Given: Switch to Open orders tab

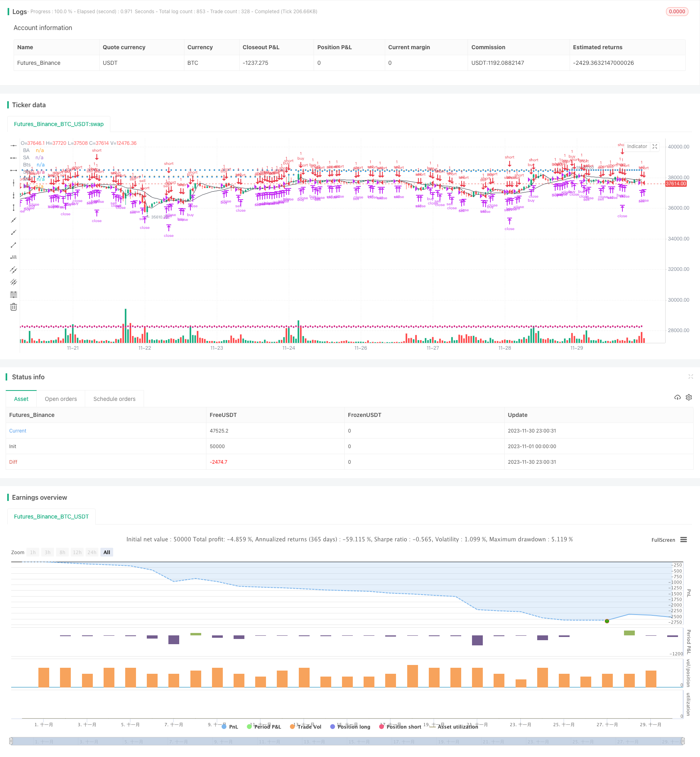Looking at the screenshot, I should pos(61,399).
